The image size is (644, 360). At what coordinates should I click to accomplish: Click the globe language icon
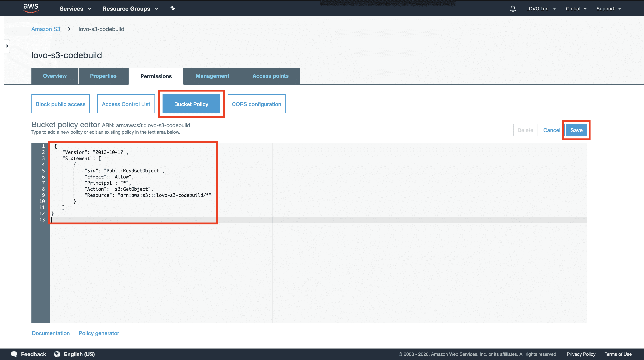coord(57,354)
